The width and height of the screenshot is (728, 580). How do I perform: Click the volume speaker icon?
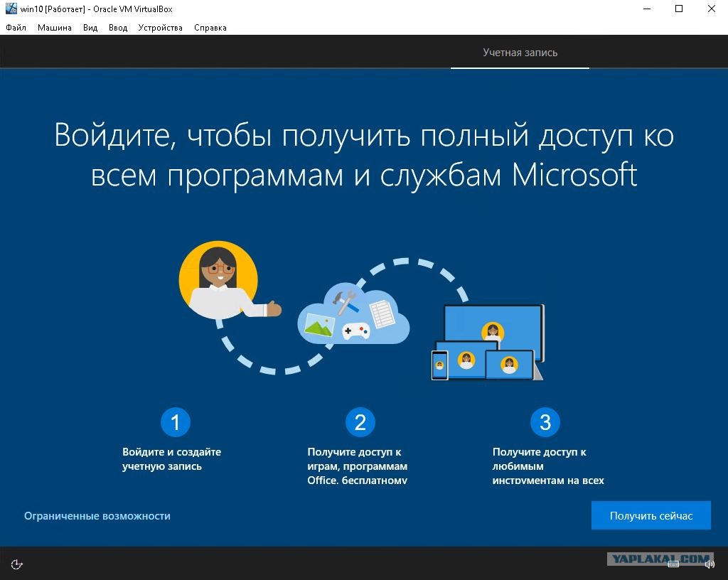point(710,564)
